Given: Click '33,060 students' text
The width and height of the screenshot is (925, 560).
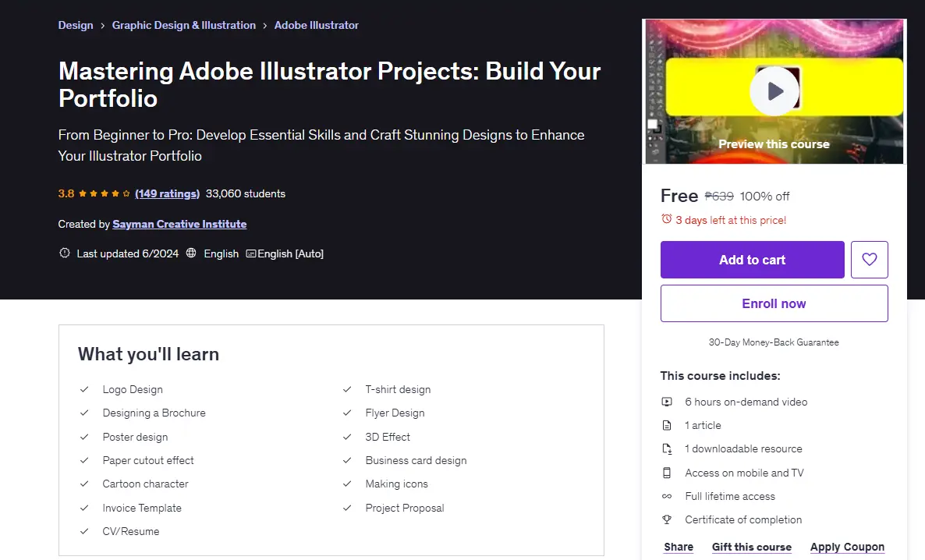Looking at the screenshot, I should click(246, 193).
